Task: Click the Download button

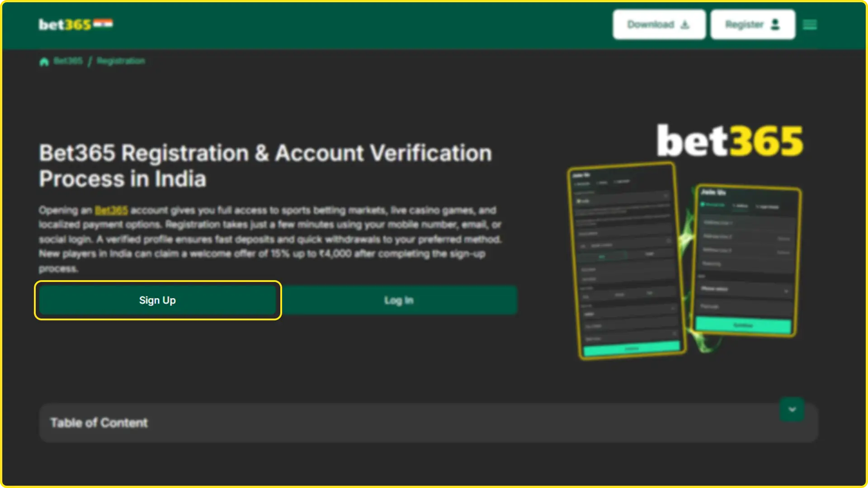Action: click(x=659, y=24)
